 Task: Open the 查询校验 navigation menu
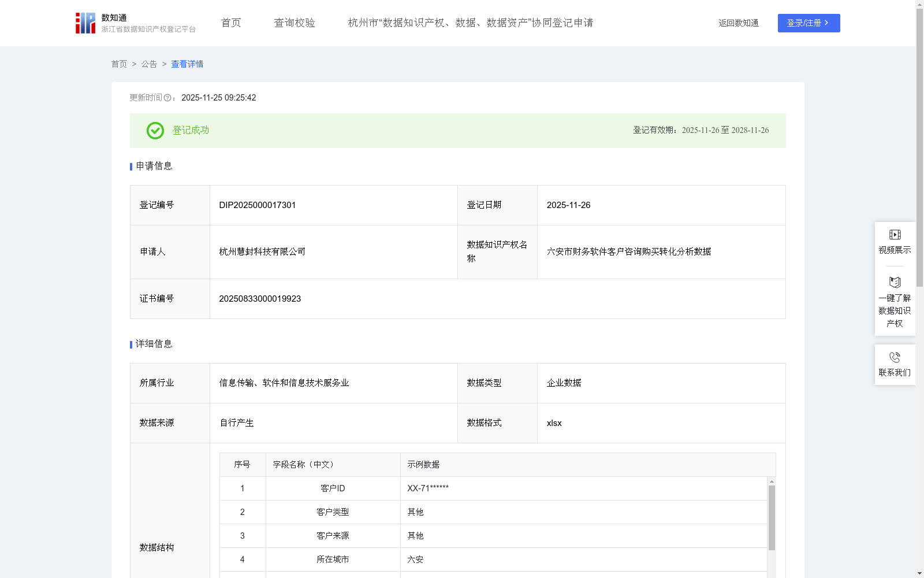click(x=295, y=23)
